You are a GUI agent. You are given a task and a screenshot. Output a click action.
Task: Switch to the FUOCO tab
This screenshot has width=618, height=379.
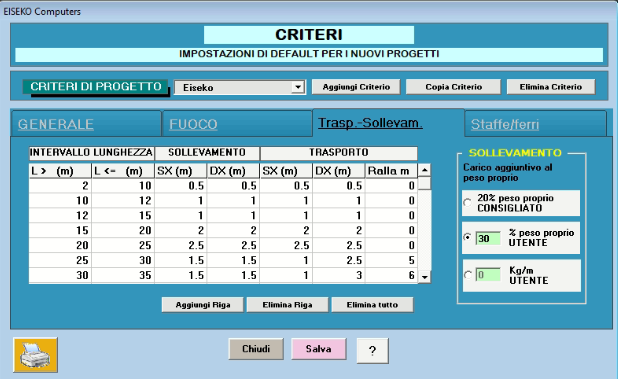tap(237, 124)
